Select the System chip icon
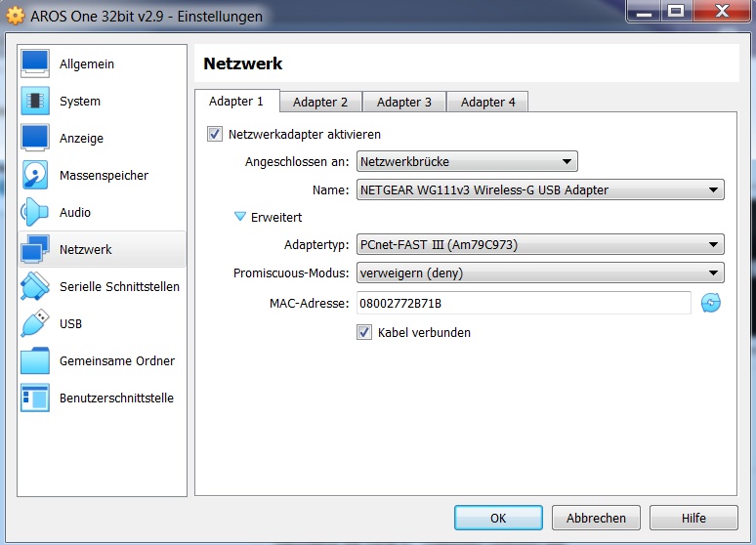This screenshot has width=756, height=545. [x=35, y=101]
